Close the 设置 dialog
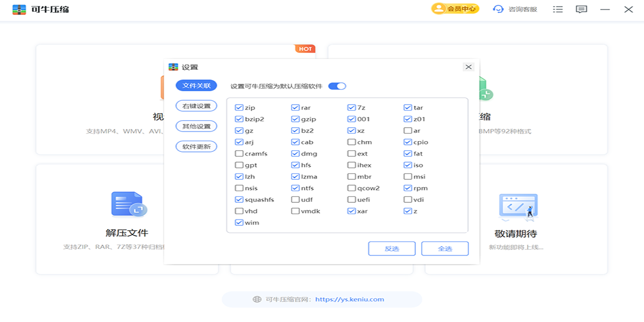 click(x=469, y=67)
